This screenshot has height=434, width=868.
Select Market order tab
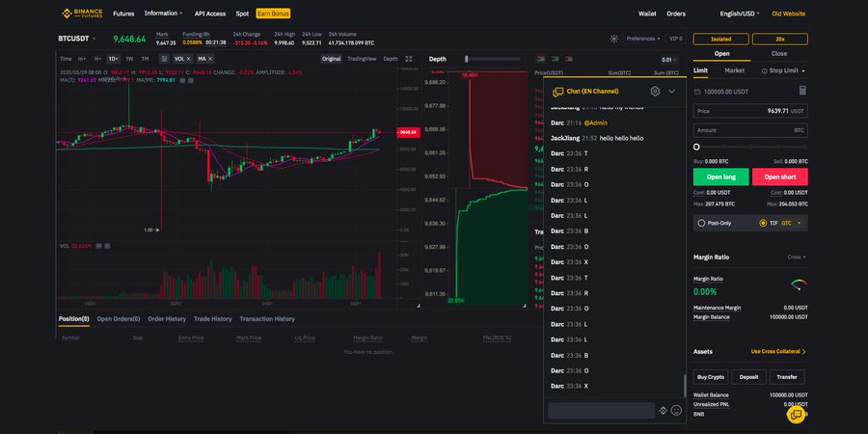point(735,70)
